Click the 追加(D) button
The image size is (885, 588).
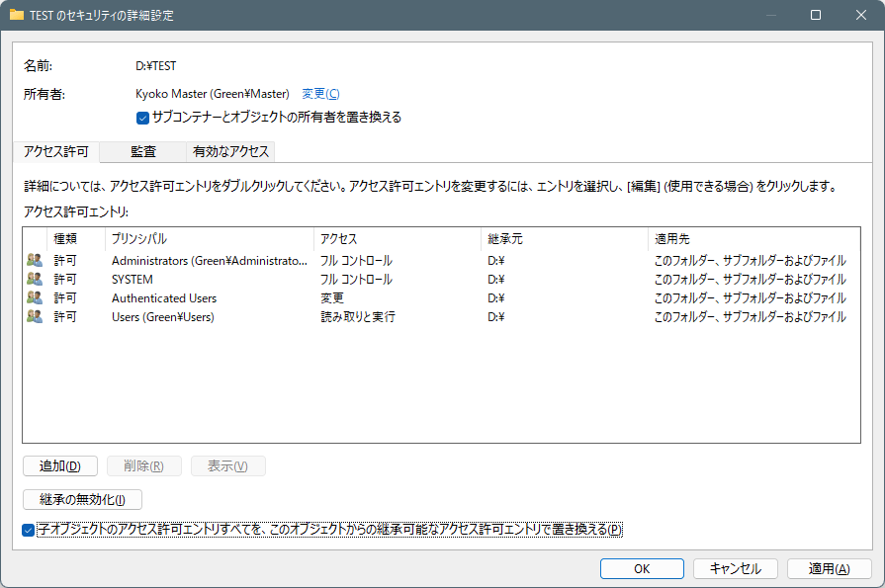point(60,466)
